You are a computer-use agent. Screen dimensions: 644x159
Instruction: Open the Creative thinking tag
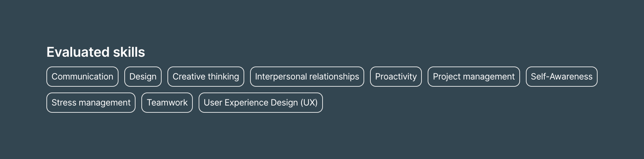(x=205, y=77)
